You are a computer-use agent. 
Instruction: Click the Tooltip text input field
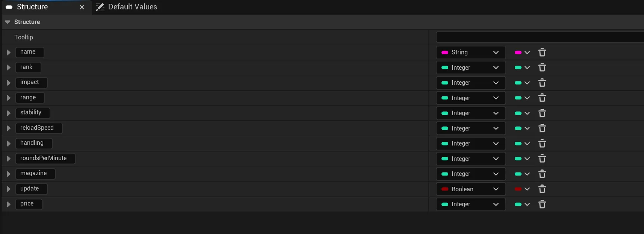[x=540, y=37]
